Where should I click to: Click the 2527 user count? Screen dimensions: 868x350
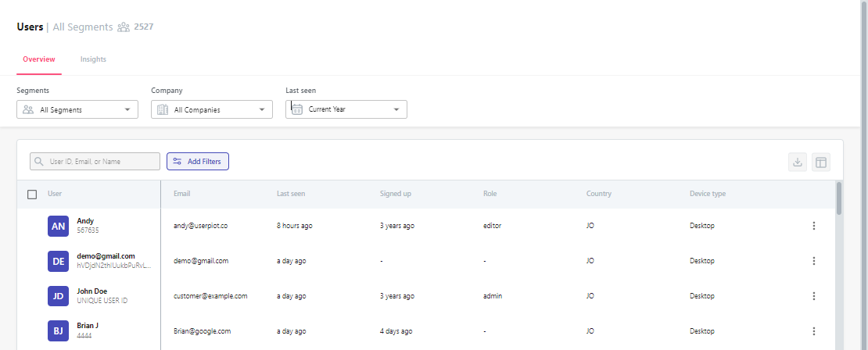143,27
